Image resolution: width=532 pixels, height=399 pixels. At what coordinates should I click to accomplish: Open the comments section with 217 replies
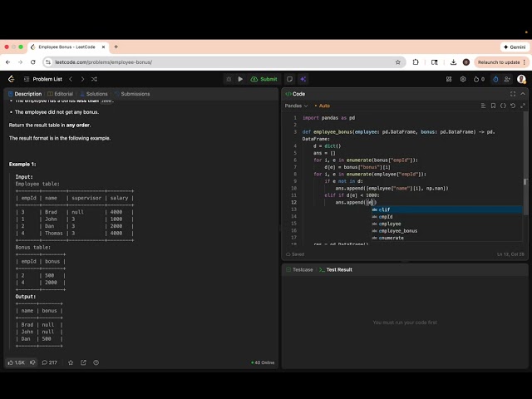[49, 362]
